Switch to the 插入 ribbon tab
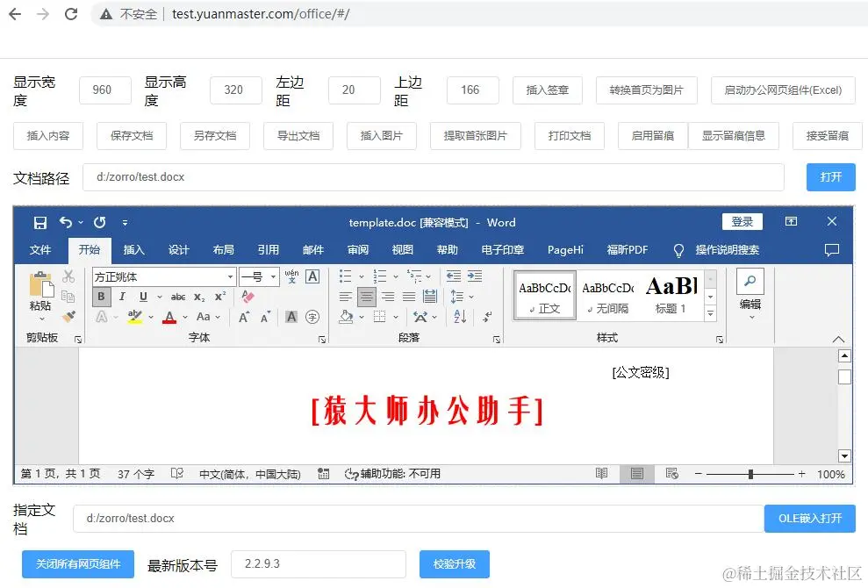 point(133,250)
